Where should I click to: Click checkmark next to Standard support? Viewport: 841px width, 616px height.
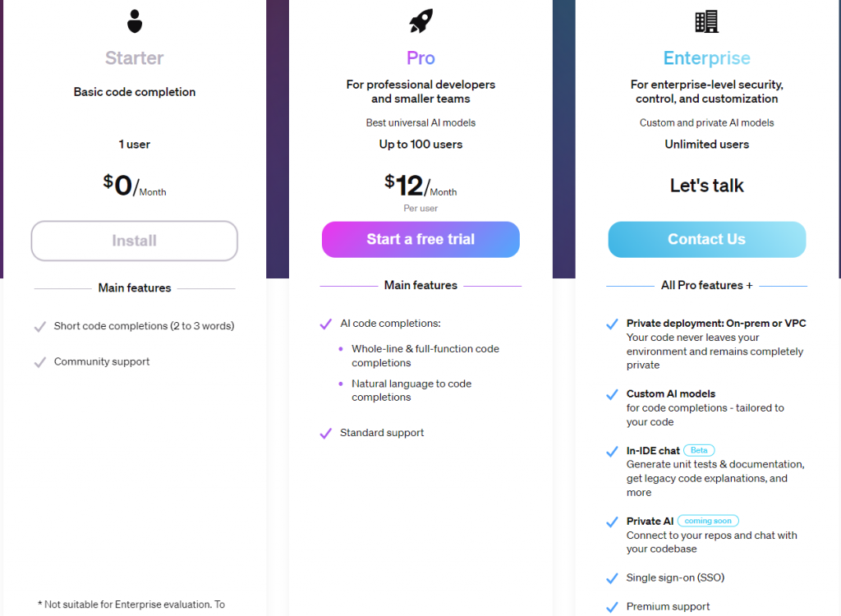tap(326, 434)
